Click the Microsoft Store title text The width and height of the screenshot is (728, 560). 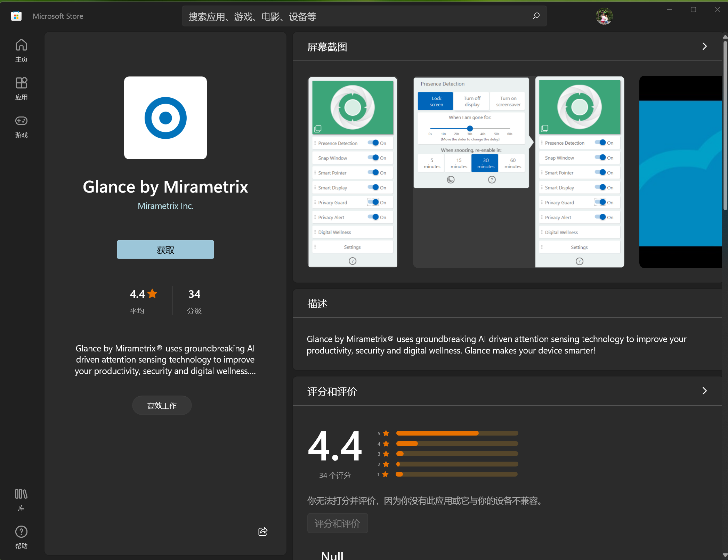coord(58,16)
